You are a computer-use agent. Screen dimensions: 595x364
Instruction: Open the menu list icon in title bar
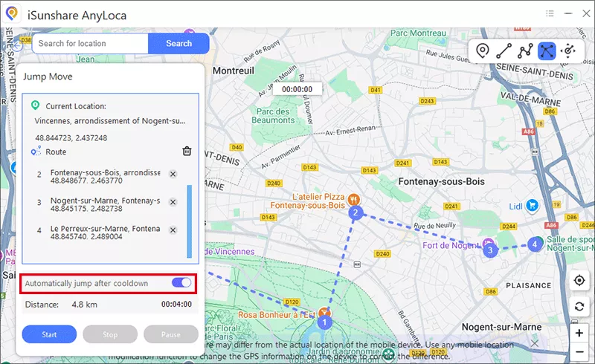(x=550, y=13)
